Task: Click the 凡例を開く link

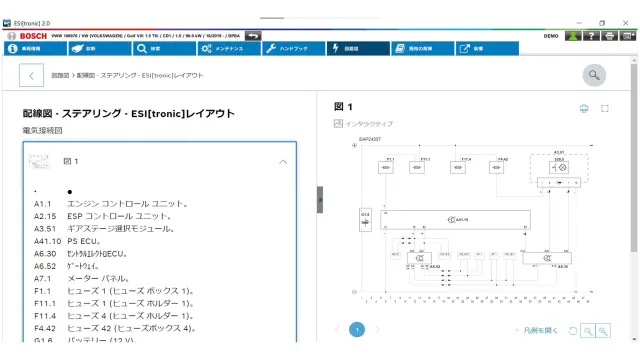Action: point(540,330)
